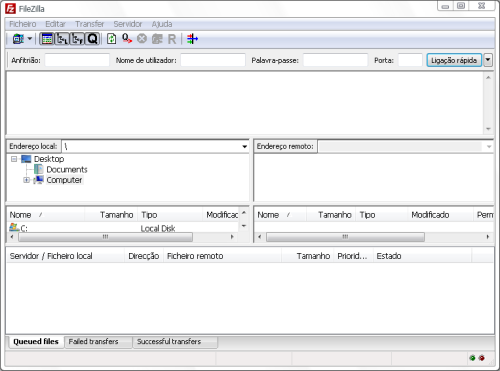This screenshot has width=500, height=371.
Task: Collapse the Desktop tree node
Action: [x=14, y=159]
